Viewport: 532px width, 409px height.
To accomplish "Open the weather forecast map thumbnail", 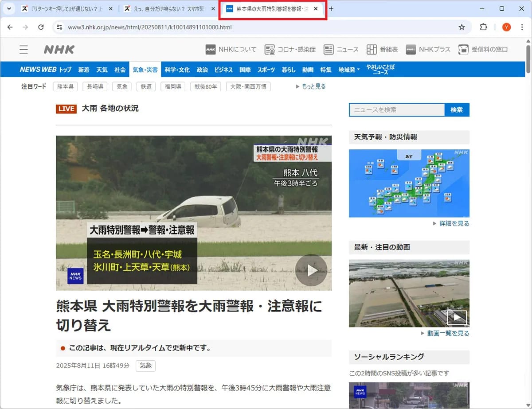I will point(409,183).
